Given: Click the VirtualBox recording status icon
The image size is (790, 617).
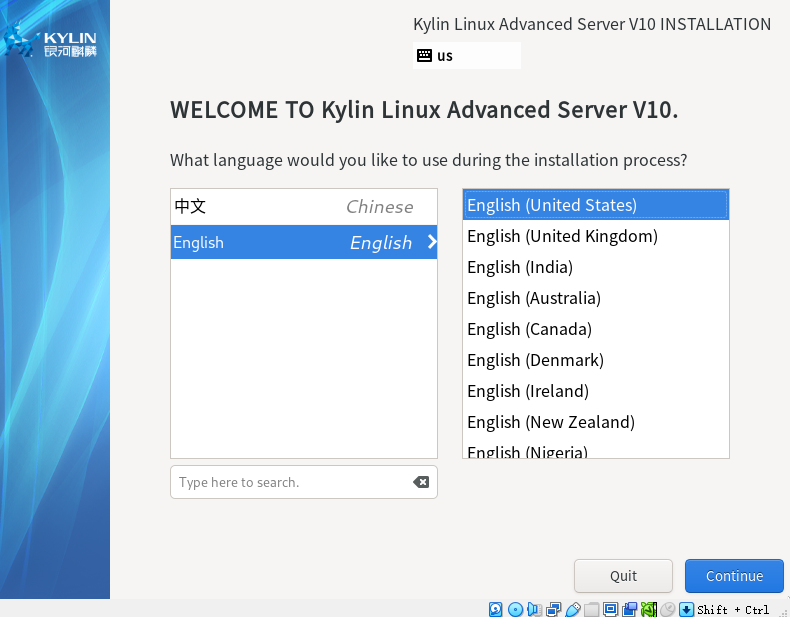Looking at the screenshot, I should 630,609.
